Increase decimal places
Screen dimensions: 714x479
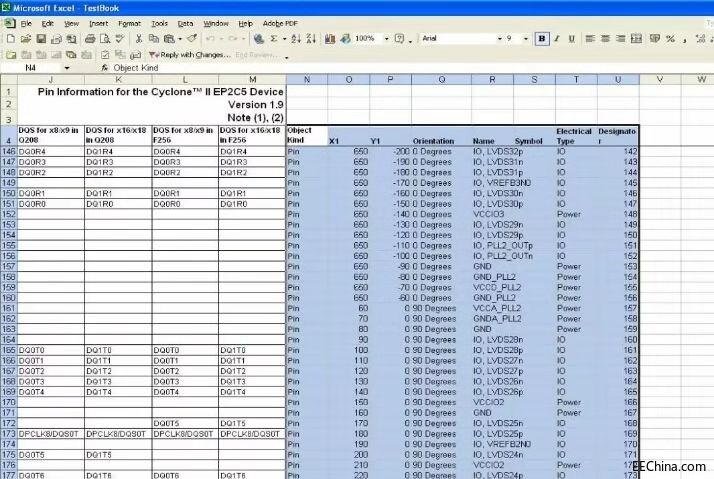pyautogui.click(x=701, y=39)
